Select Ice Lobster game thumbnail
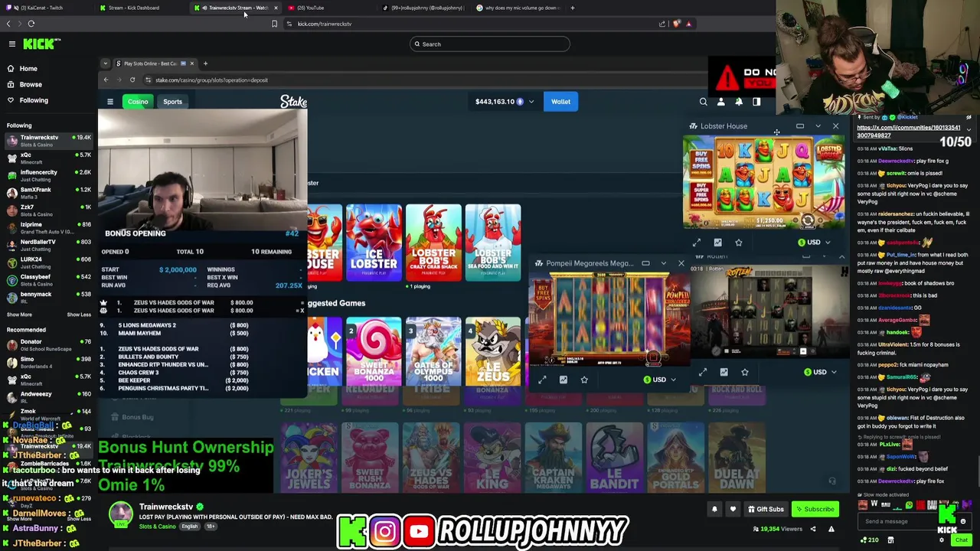 [x=374, y=242]
